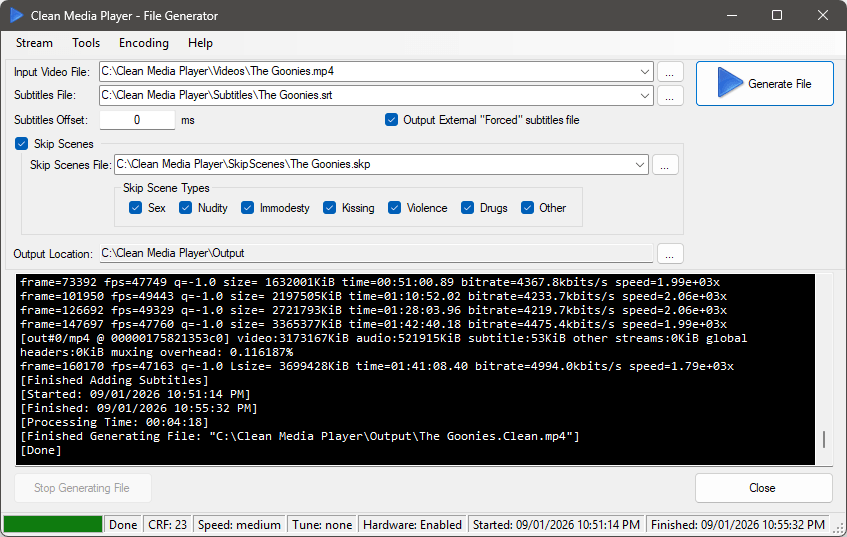Minimize the File Generator window
This screenshot has height=537, width=847.
click(x=732, y=15)
